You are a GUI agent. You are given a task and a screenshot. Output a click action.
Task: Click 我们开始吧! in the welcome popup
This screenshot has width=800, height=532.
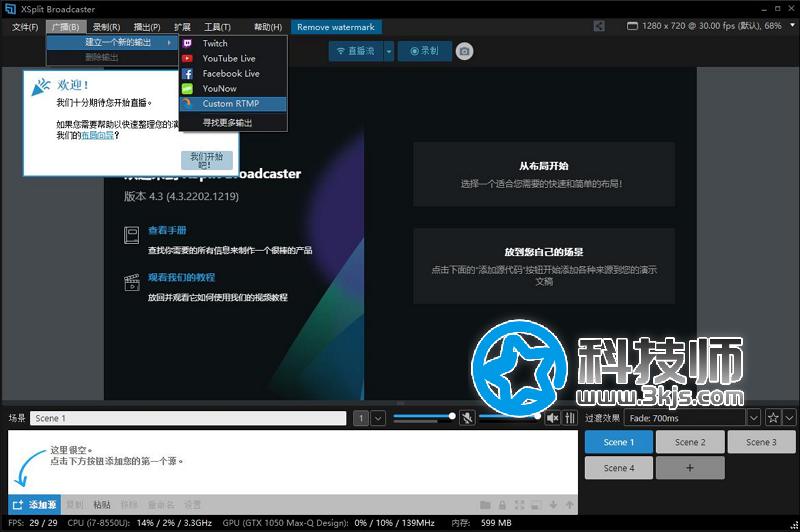click(207, 160)
